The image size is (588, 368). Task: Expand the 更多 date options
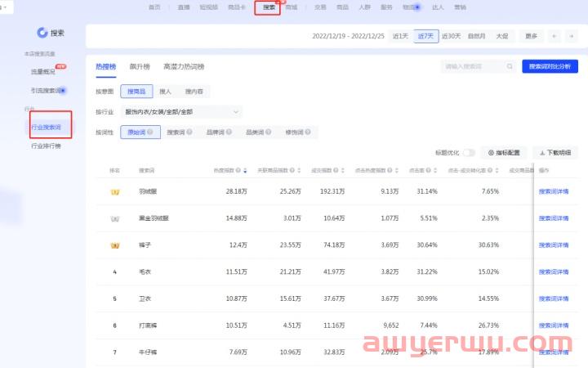coord(532,36)
